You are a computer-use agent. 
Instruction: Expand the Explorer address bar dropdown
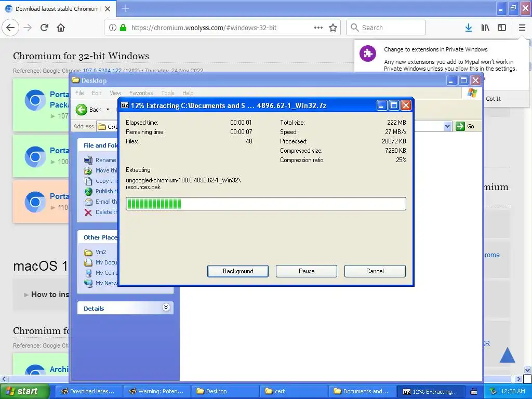click(447, 126)
